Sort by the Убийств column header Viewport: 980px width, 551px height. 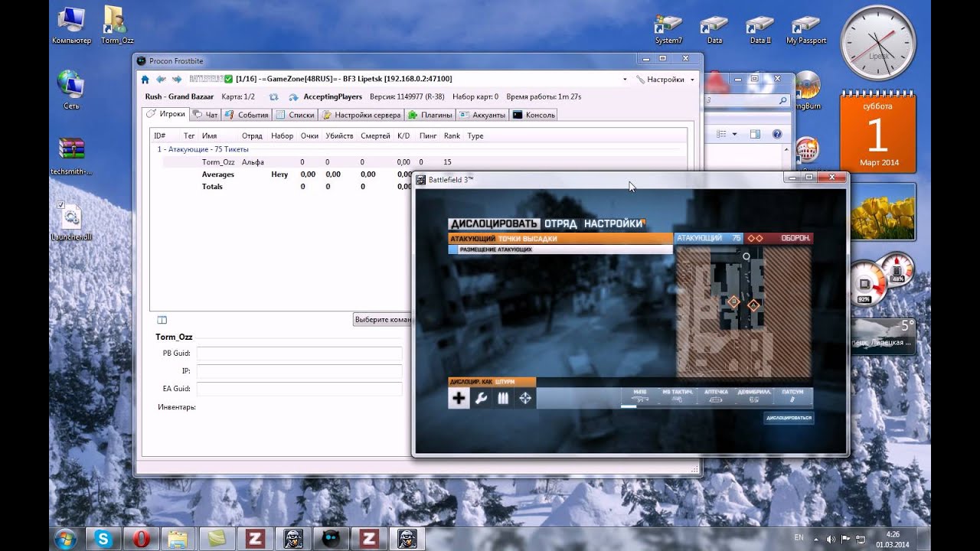click(339, 135)
